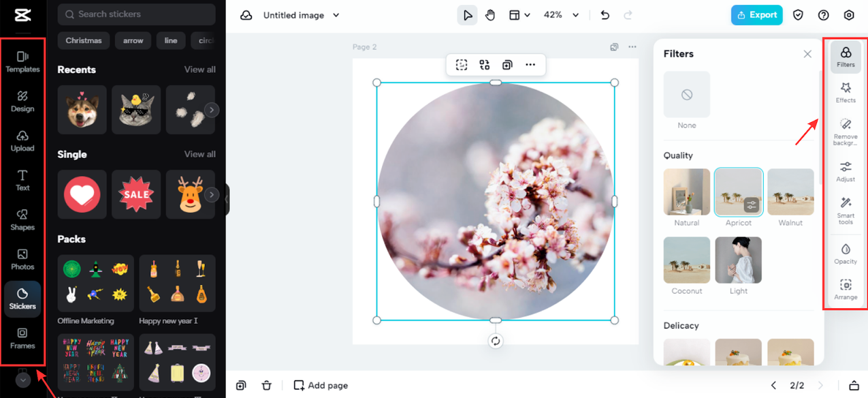Open the layout resize dropdown
Screen dimensions: 868x398
point(519,15)
